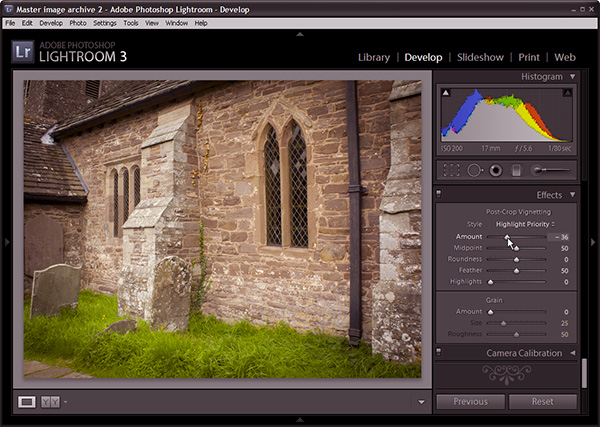
Task: Switch to Loupe view in toolbar
Action: tap(27, 402)
